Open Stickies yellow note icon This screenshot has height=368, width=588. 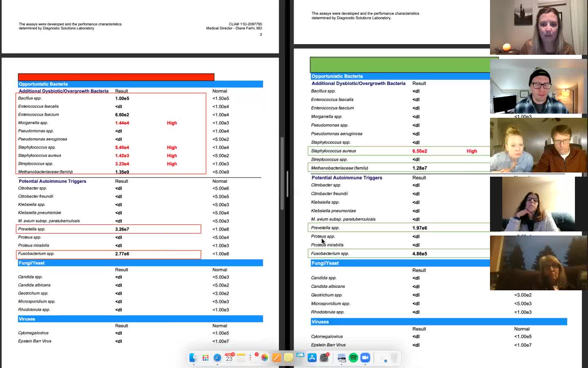click(288, 358)
